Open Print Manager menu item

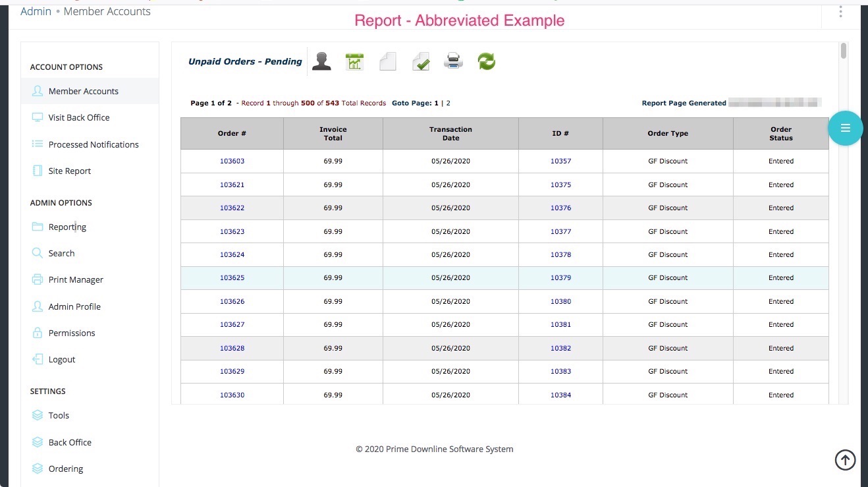click(x=76, y=279)
